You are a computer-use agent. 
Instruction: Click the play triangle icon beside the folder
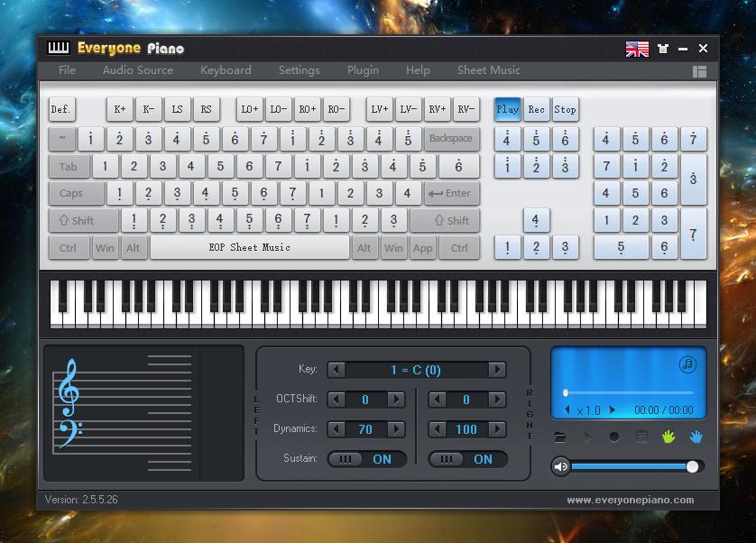[587, 437]
